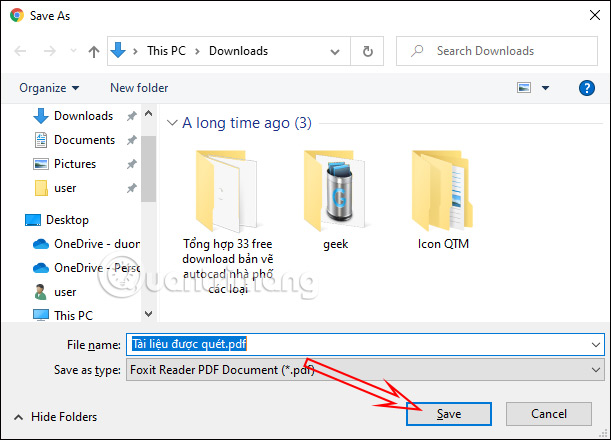Select Documents in the navigation pane
This screenshot has height=440, width=611.
click(84, 140)
